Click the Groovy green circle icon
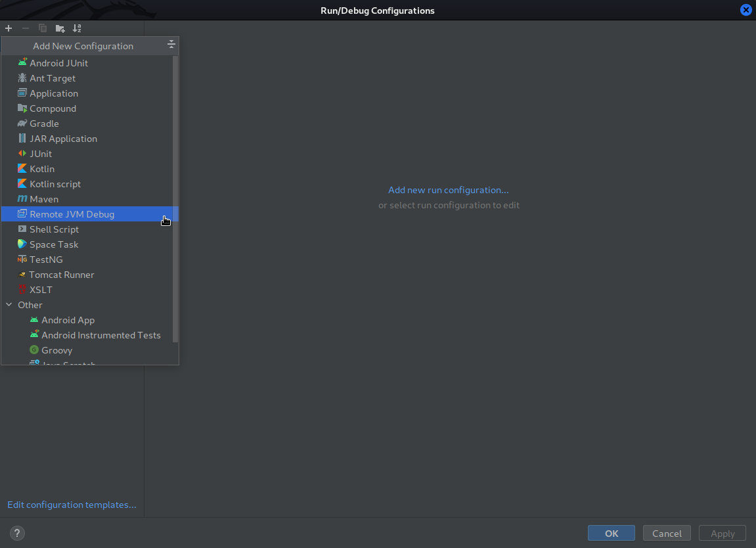This screenshot has width=756, height=548. (33, 350)
